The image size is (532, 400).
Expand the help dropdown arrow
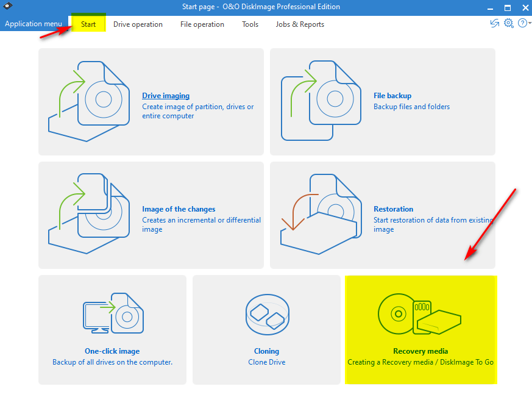pos(530,23)
